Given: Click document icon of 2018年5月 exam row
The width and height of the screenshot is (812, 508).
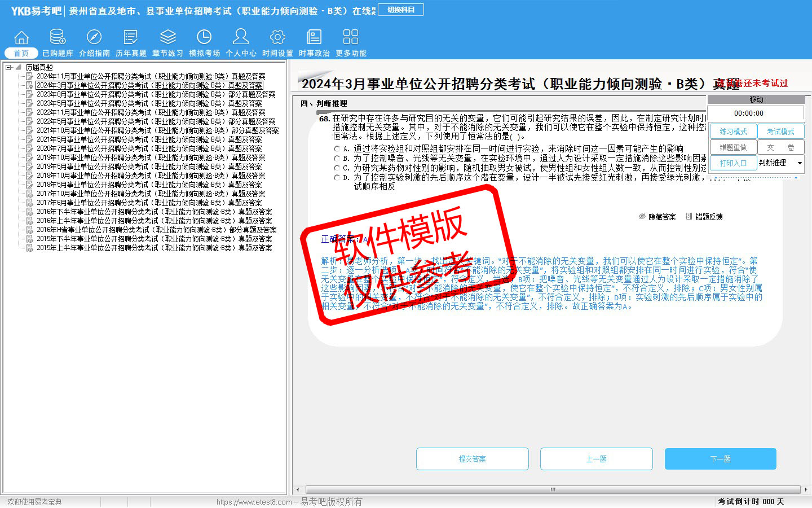Looking at the screenshot, I should point(29,185).
